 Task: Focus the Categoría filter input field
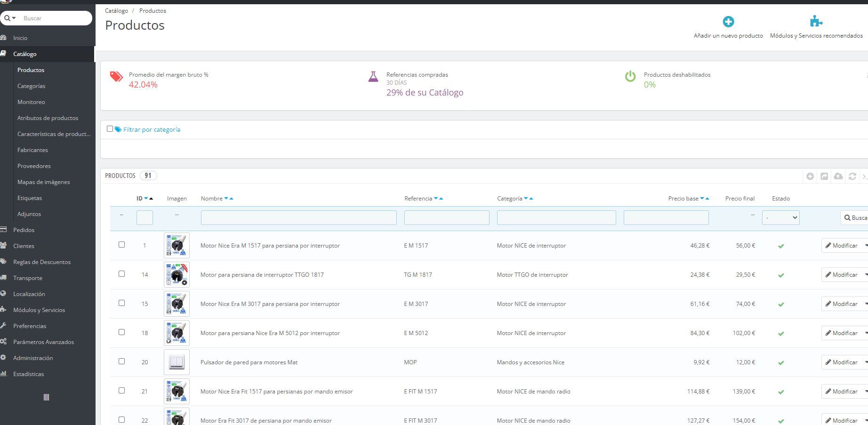pos(556,217)
